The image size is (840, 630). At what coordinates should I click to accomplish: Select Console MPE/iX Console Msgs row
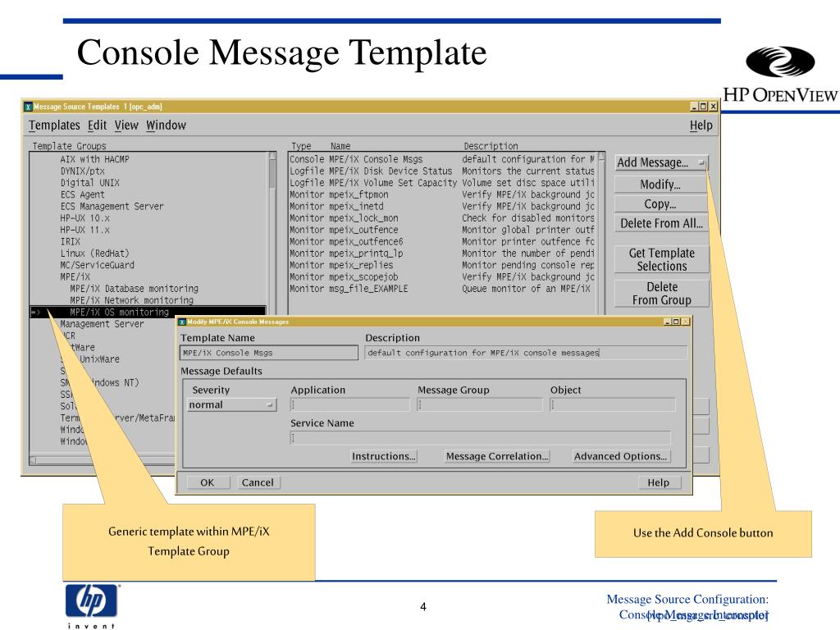(x=442, y=159)
